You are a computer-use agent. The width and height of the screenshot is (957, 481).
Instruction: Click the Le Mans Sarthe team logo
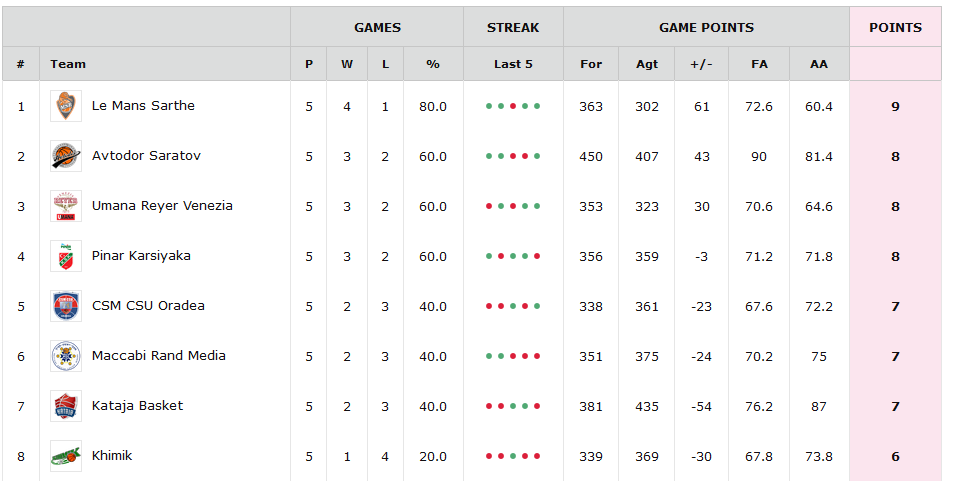coord(66,106)
